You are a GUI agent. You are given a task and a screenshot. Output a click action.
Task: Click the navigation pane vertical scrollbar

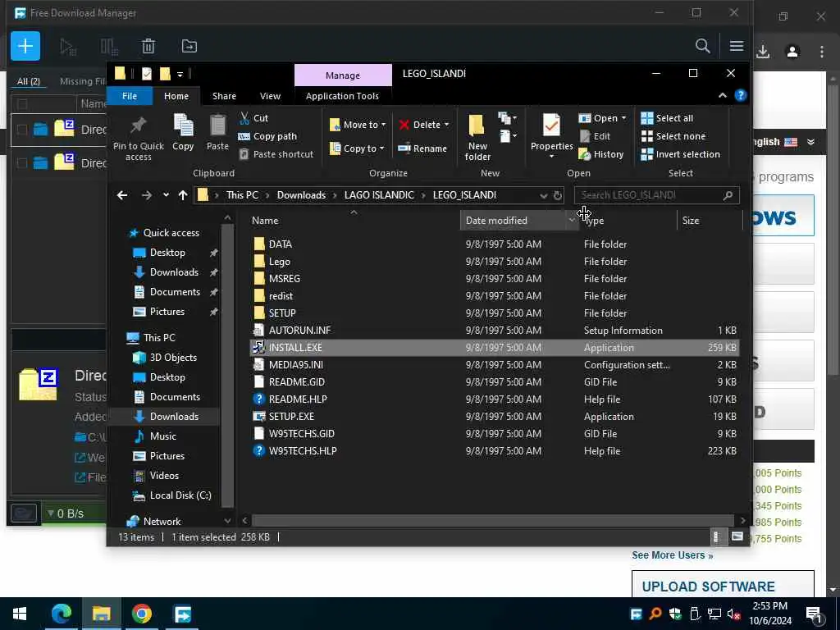[228, 364]
